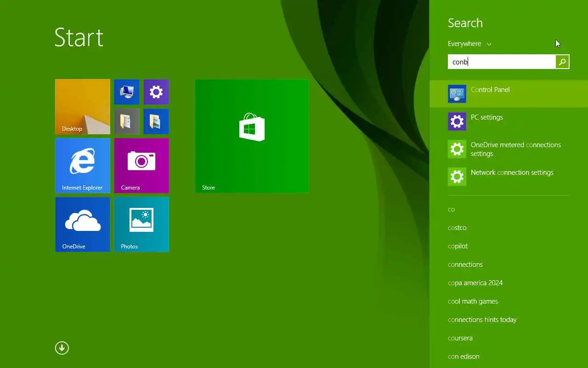This screenshot has width=588, height=368.
Task: Open the Desktop tile
Action: 83,107
